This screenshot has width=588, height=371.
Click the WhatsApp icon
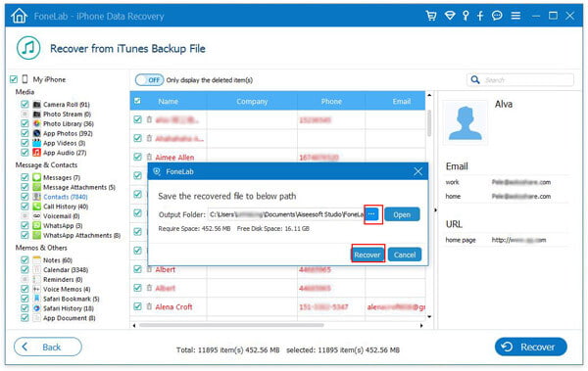(x=37, y=225)
